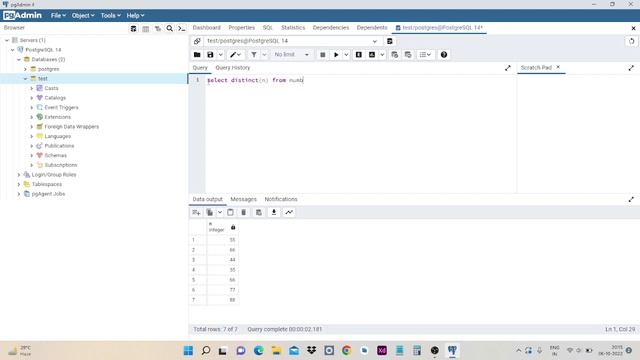Screen dimensions: 640x360
Task: Switch to the Query History tab
Action: [x=233, y=68]
